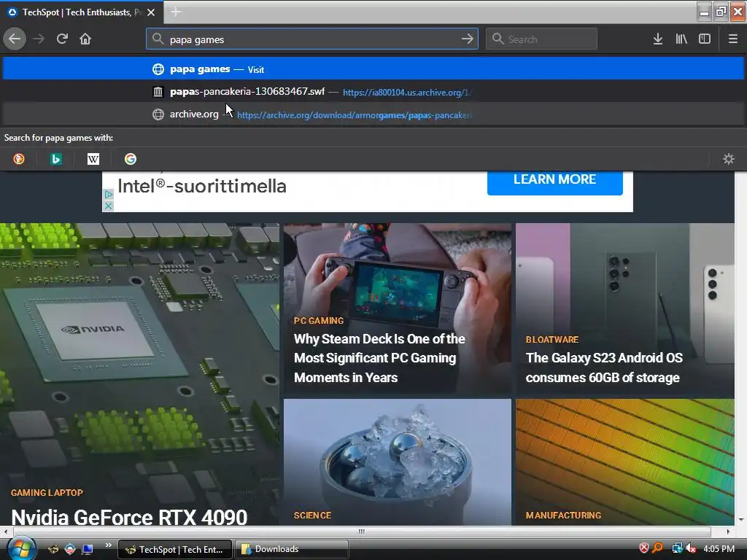Open the browser home page
Viewport: 747px width, 560px height.
pos(85,39)
